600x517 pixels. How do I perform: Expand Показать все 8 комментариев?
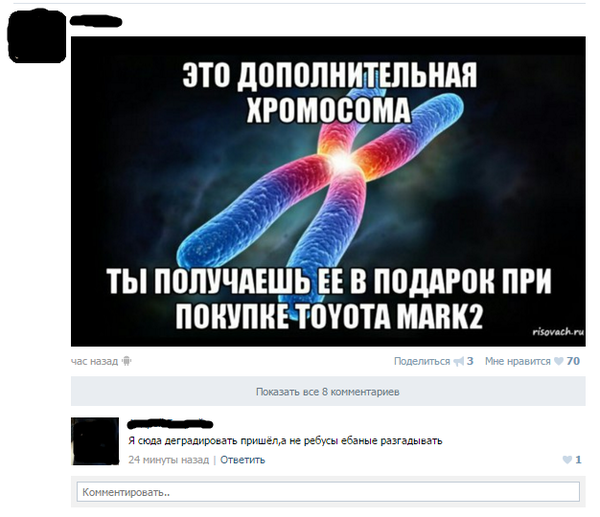328,391
